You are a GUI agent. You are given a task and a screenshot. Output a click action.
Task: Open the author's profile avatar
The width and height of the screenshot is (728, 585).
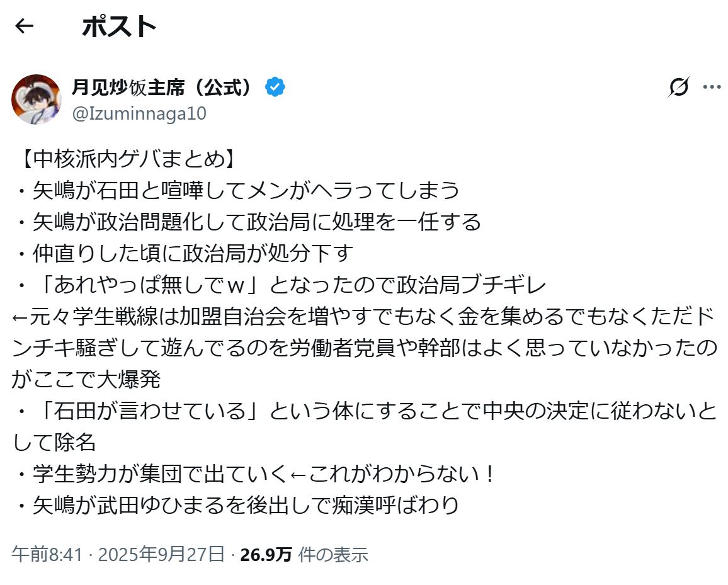click(37, 99)
